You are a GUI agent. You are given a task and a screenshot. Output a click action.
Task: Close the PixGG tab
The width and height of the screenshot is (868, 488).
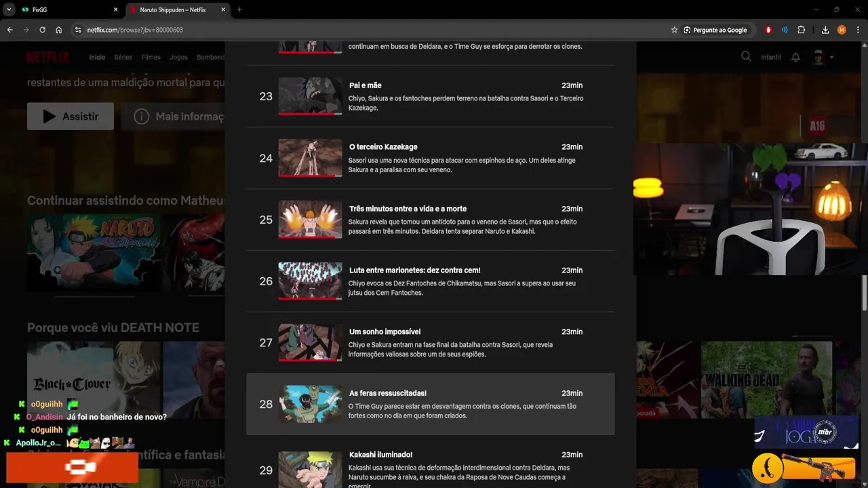[115, 9]
